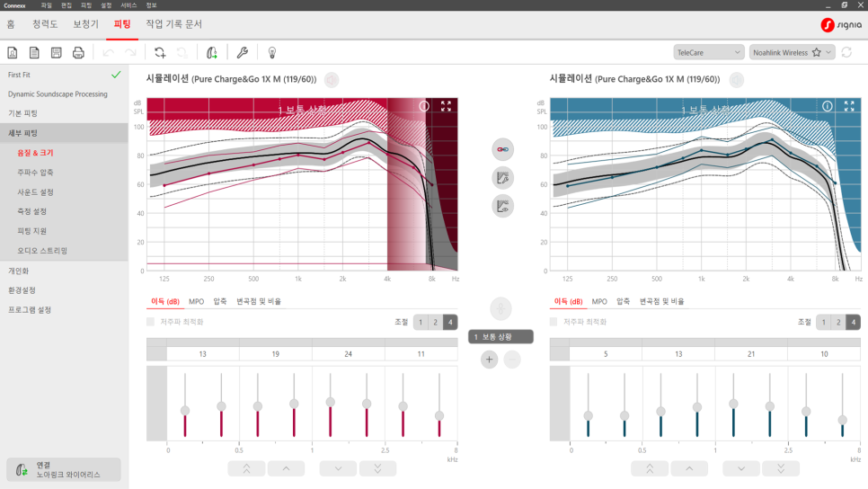868x489 pixels.
Task: Toggle left-right coupling link icon
Action: 502,149
